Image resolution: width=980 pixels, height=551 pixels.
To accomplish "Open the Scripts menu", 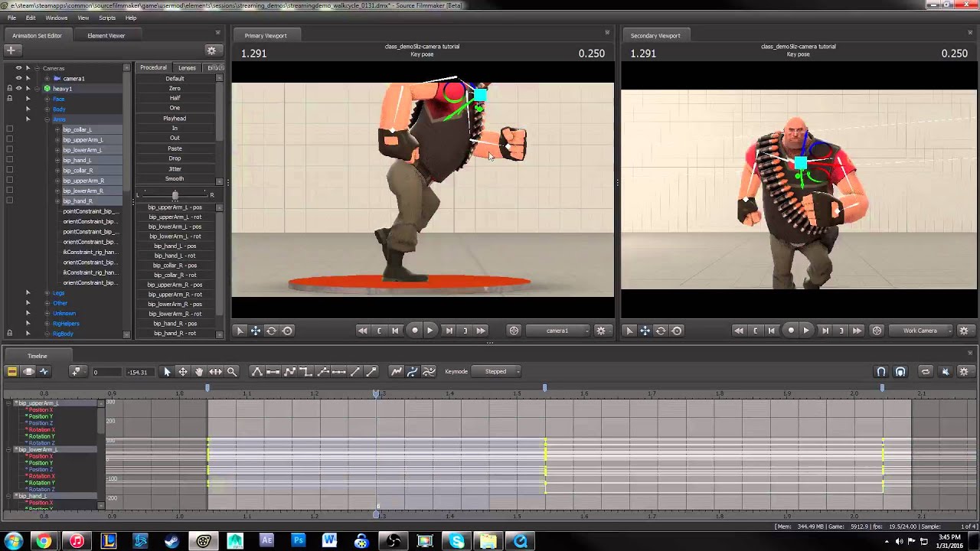I will (107, 18).
